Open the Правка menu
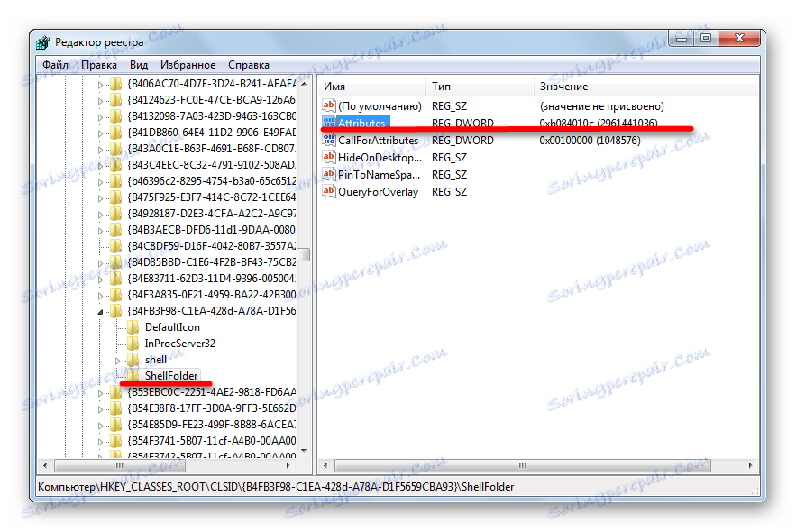Image resolution: width=796 pixels, height=532 pixels. pos(99,65)
